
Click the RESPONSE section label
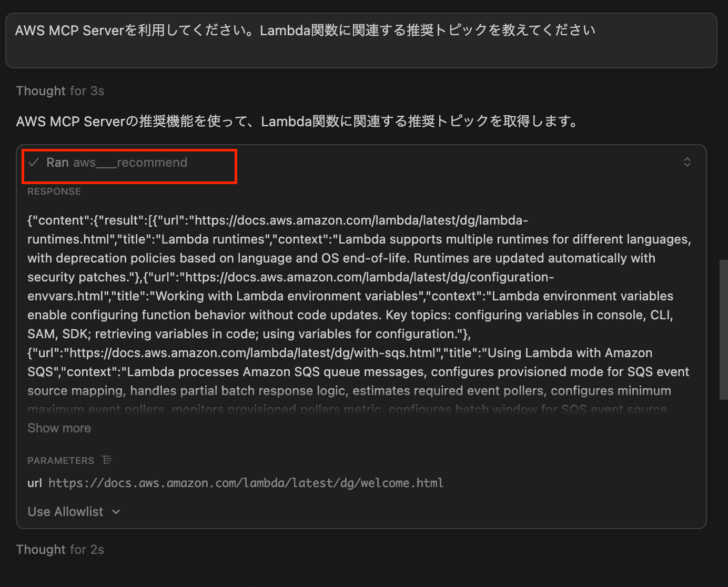(54, 191)
